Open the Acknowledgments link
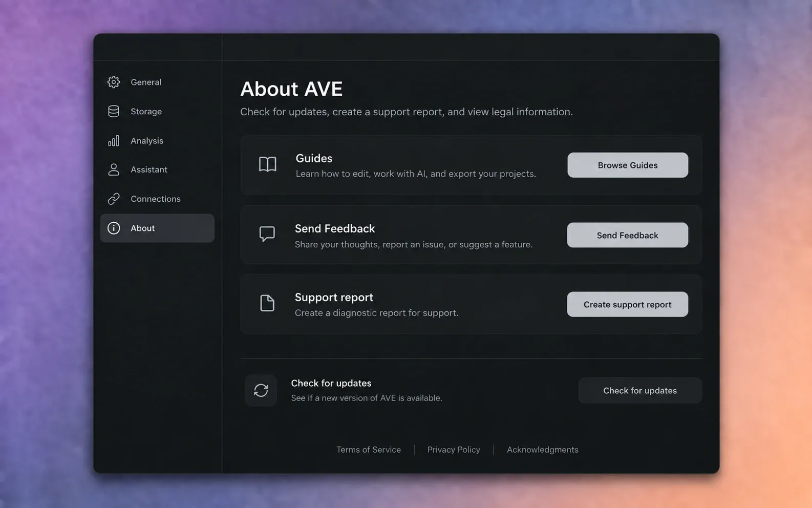812x508 pixels. [543, 450]
